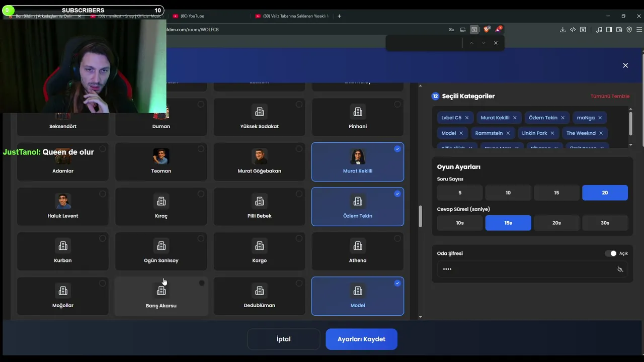Click the room password input field
Screen dimensions: 644x362
(x=532, y=269)
